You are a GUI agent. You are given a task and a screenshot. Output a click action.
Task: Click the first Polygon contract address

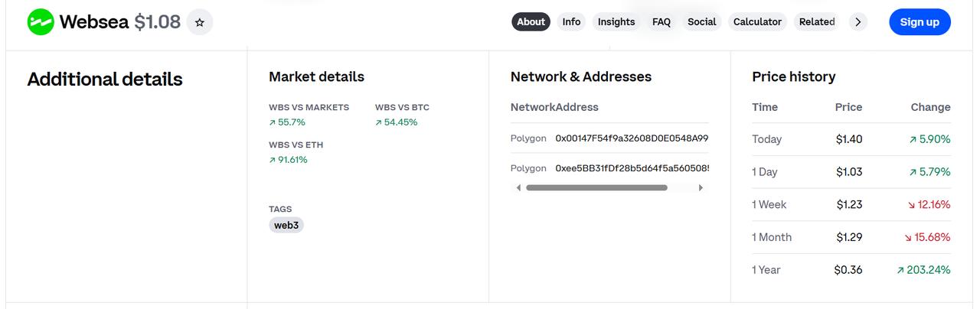(632, 138)
